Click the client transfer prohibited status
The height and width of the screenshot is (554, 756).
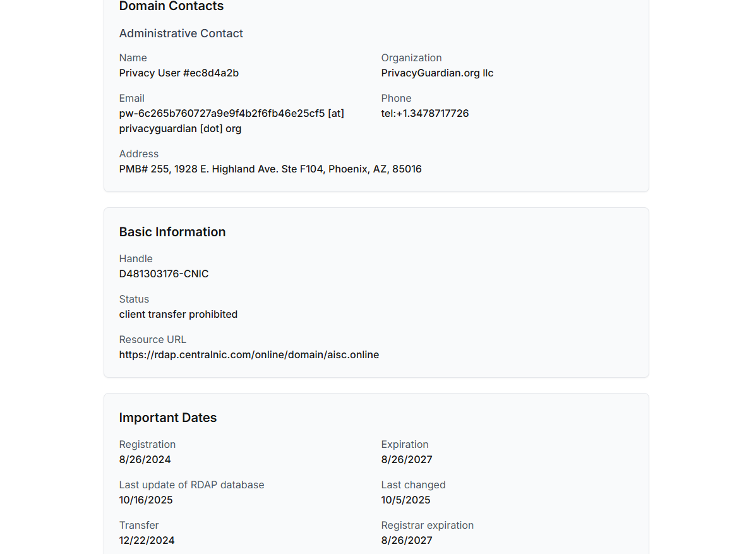pos(178,315)
